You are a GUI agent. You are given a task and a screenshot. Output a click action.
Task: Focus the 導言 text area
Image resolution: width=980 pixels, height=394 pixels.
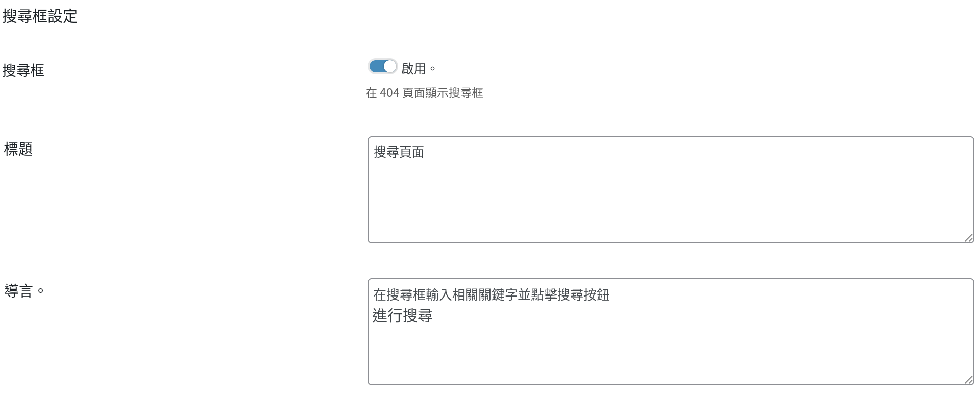(671, 332)
